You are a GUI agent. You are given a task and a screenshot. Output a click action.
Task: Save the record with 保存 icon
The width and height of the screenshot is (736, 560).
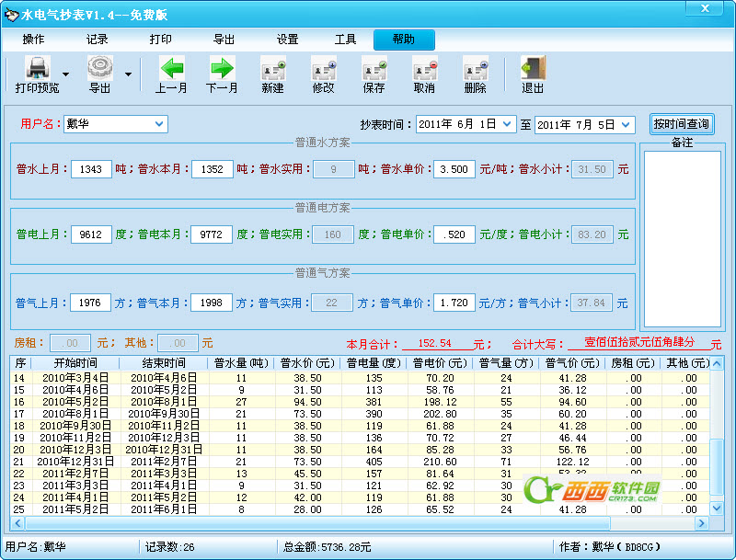tap(374, 68)
